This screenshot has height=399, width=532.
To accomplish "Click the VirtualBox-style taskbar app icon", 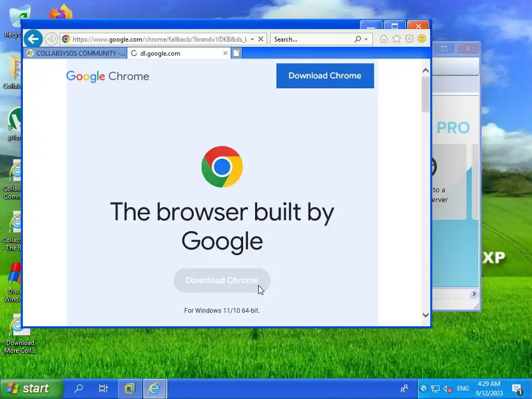I will point(129,389).
